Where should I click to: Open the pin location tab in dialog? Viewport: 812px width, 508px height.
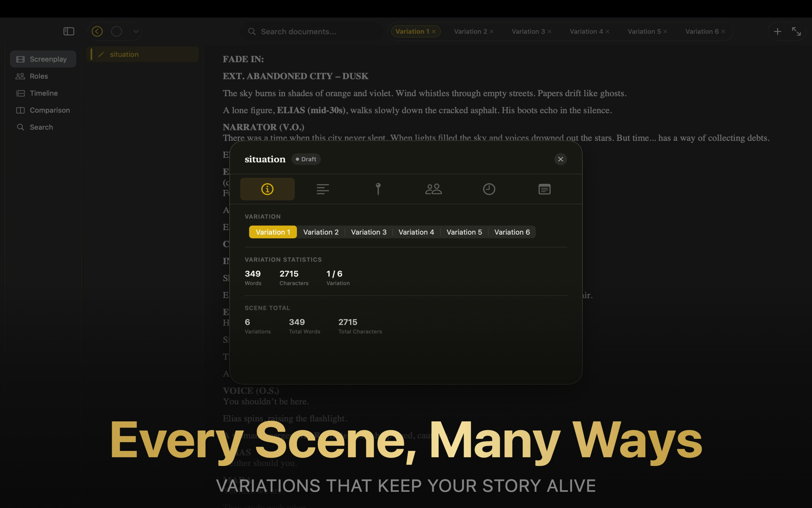coord(378,189)
